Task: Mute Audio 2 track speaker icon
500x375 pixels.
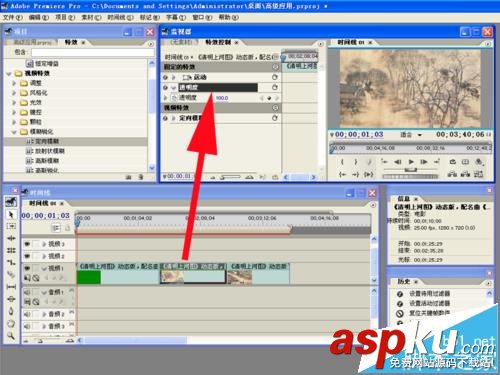Action: tap(27, 314)
